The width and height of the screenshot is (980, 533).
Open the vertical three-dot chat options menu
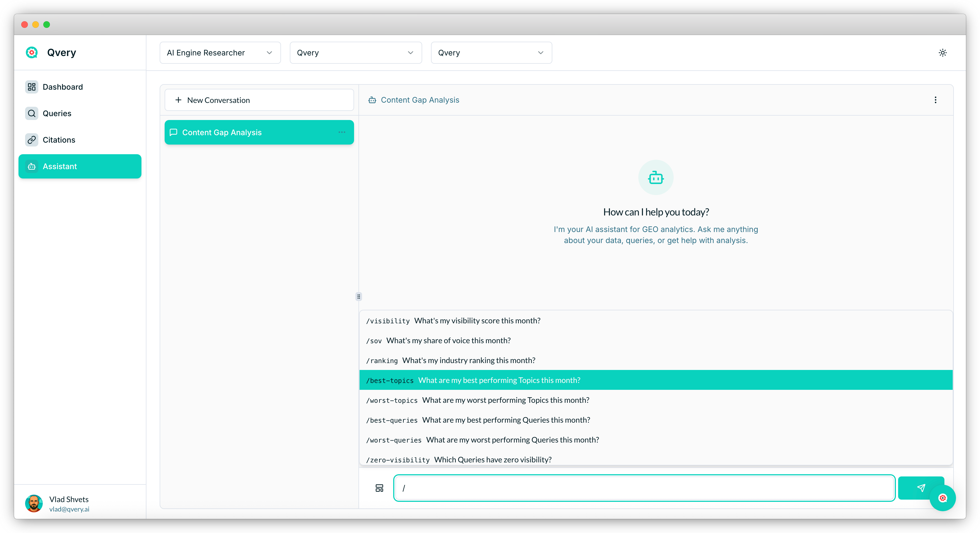[935, 100]
